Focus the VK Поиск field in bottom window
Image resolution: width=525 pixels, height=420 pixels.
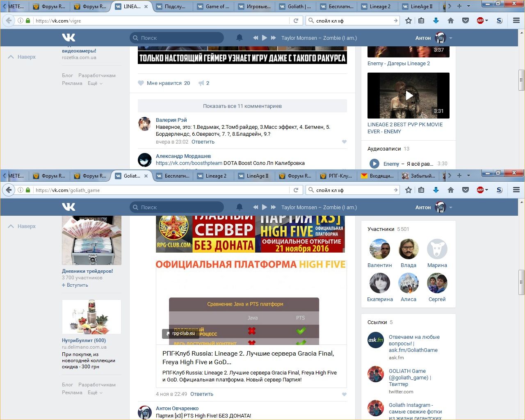point(177,207)
